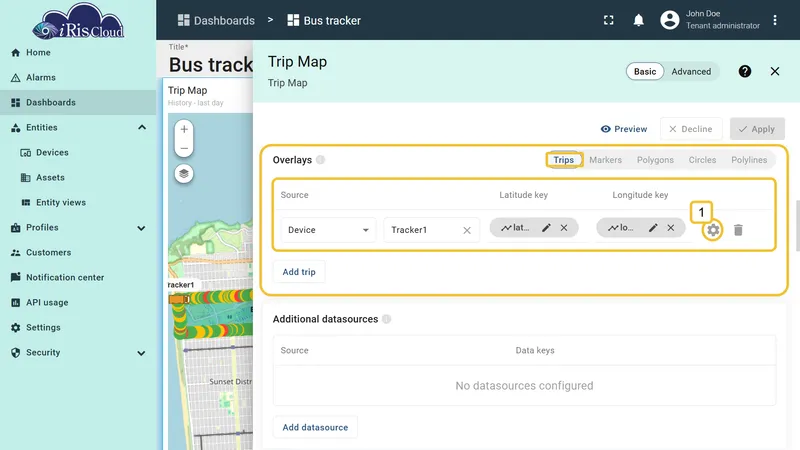The image size is (800, 450).
Task: Open notifications bell
Action: 638,20
